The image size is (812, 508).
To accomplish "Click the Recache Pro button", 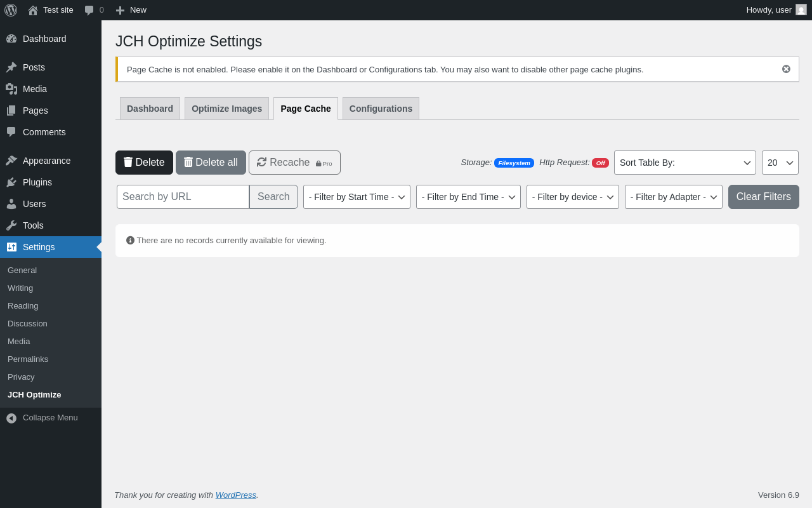I will pyautogui.click(x=294, y=163).
